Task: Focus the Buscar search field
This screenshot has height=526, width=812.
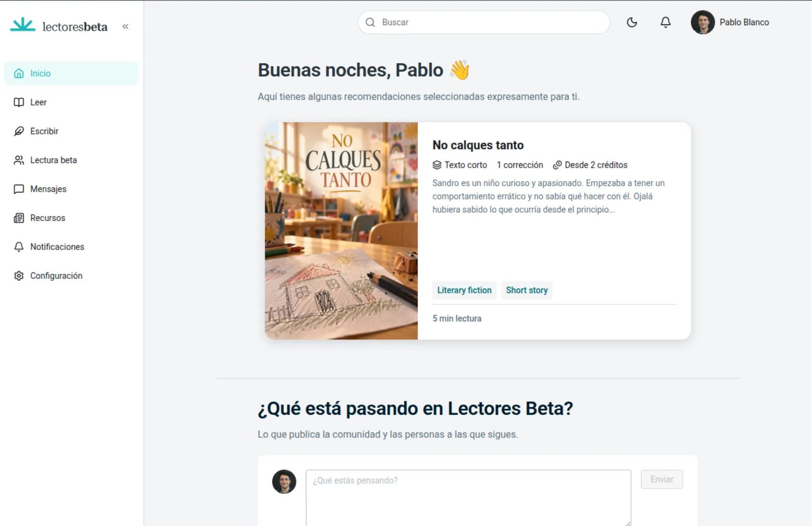Action: coord(484,22)
